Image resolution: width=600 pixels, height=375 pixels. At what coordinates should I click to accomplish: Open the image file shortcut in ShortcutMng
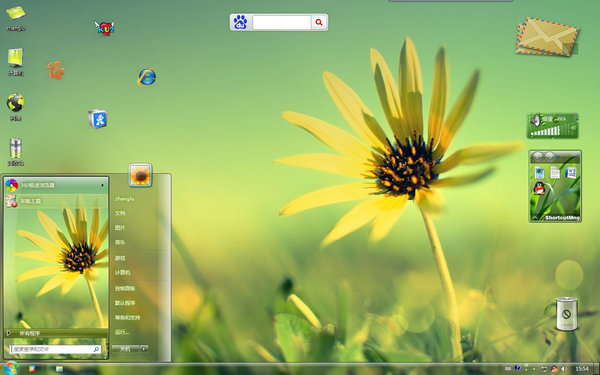539,173
